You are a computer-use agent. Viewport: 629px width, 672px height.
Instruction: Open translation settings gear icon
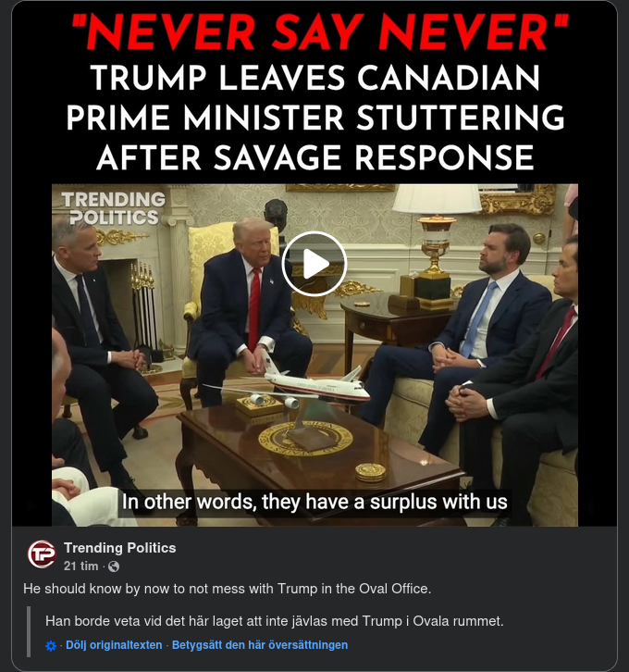pyautogui.click(x=51, y=646)
